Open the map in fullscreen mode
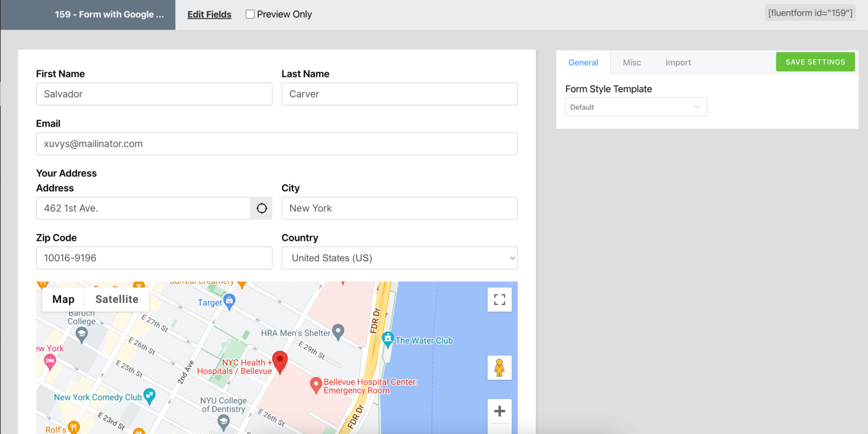The width and height of the screenshot is (868, 434). point(500,300)
